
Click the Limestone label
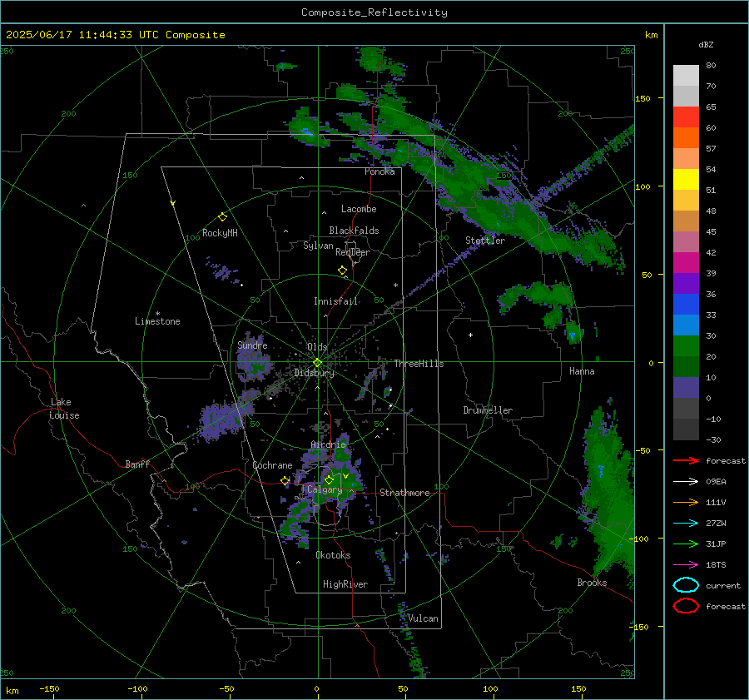click(157, 321)
